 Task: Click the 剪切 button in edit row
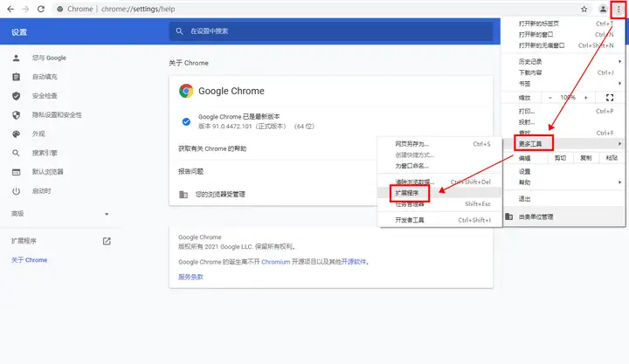[560, 158]
